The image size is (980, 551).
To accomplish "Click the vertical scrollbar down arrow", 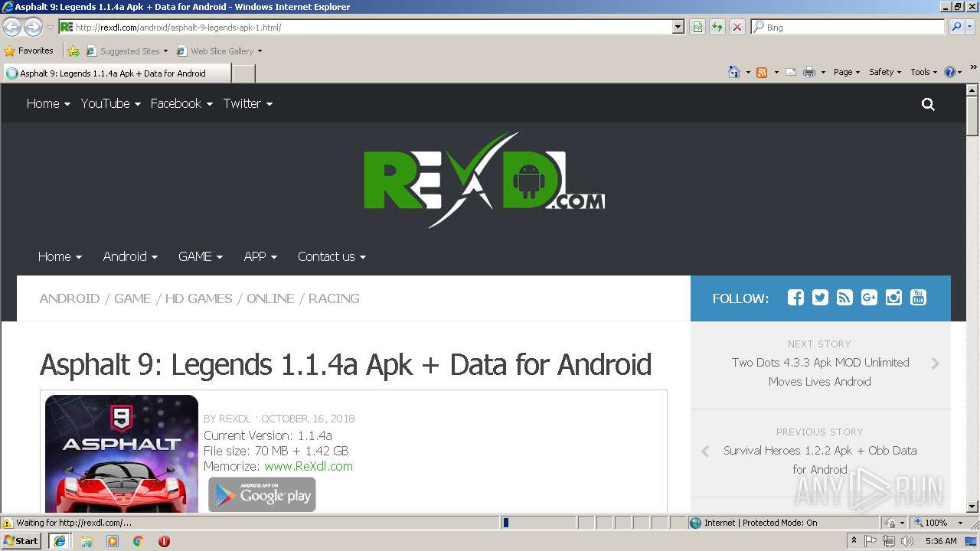I will pyautogui.click(x=972, y=506).
